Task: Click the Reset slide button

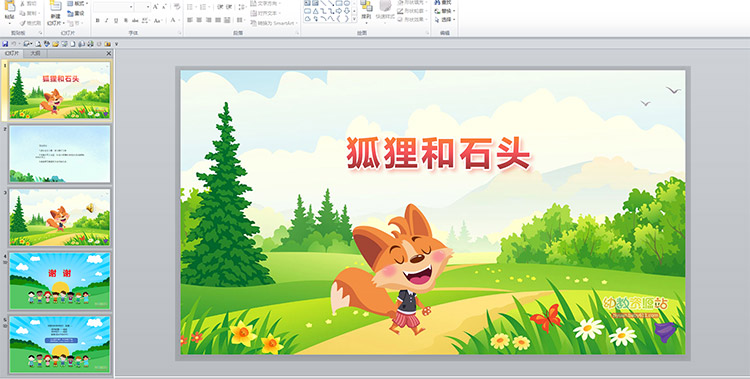Action: point(76,13)
